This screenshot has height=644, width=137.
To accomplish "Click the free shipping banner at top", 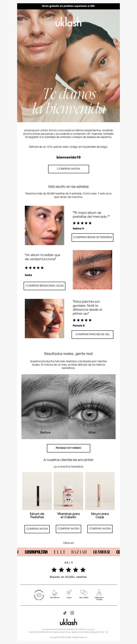I will (x=68, y=6).
